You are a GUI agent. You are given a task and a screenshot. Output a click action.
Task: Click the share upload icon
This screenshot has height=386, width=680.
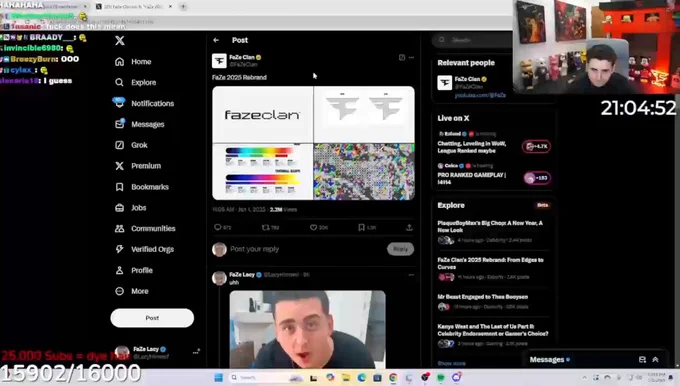(409, 227)
